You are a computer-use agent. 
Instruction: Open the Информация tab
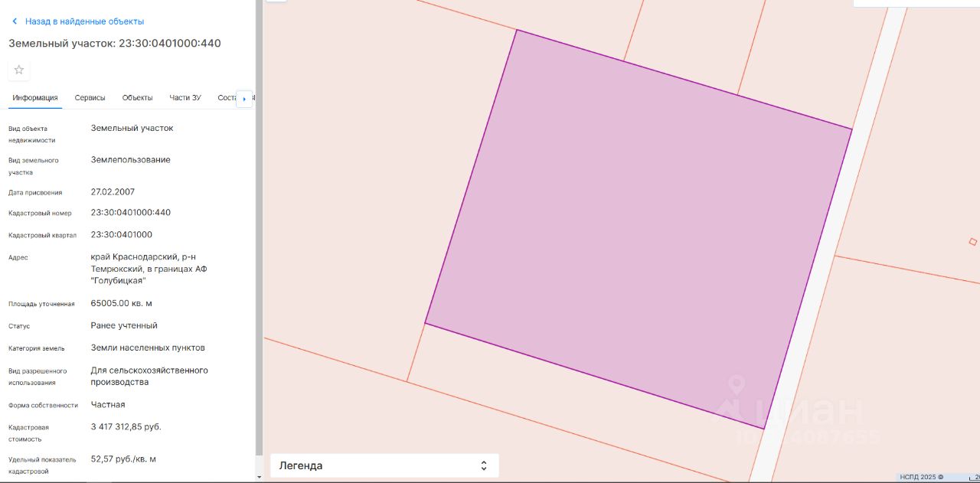35,98
